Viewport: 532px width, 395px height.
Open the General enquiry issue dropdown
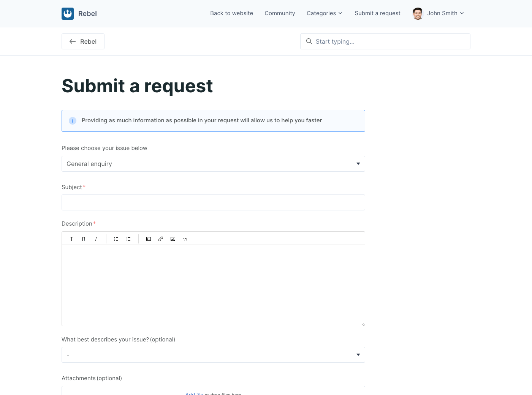(213, 164)
